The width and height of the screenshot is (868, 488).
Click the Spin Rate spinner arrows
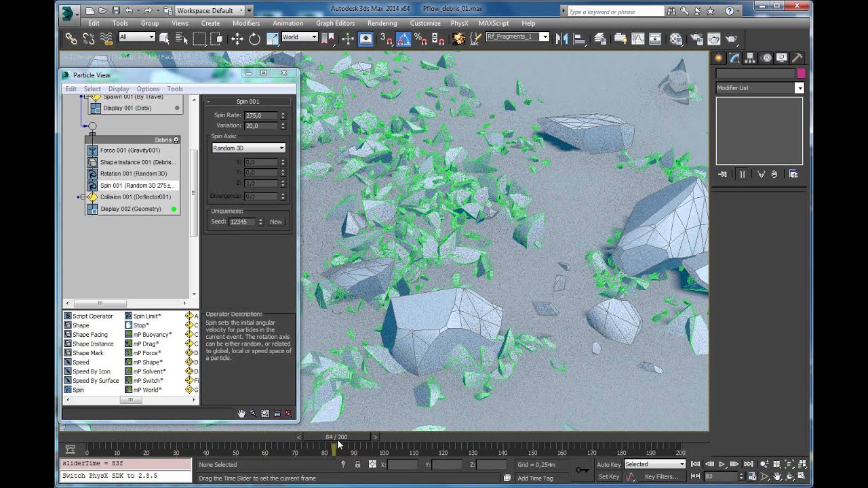[x=283, y=116]
